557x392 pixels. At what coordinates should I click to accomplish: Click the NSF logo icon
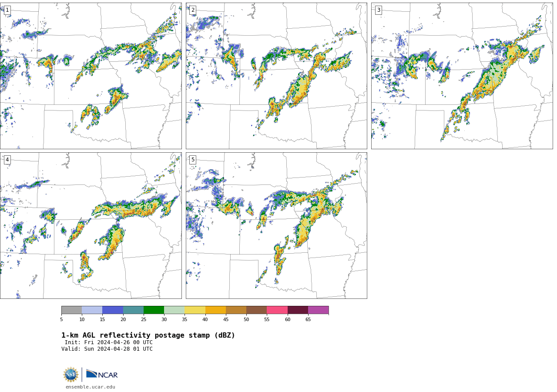(71, 374)
